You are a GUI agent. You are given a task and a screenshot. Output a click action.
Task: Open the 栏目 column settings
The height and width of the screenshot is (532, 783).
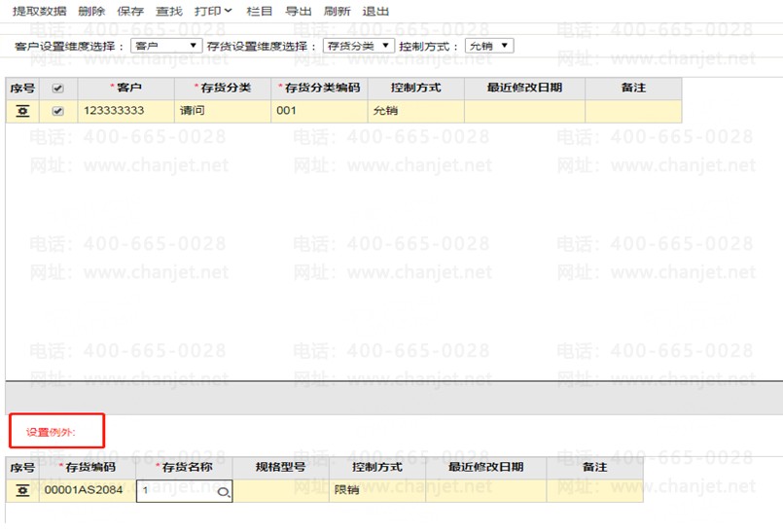(259, 11)
